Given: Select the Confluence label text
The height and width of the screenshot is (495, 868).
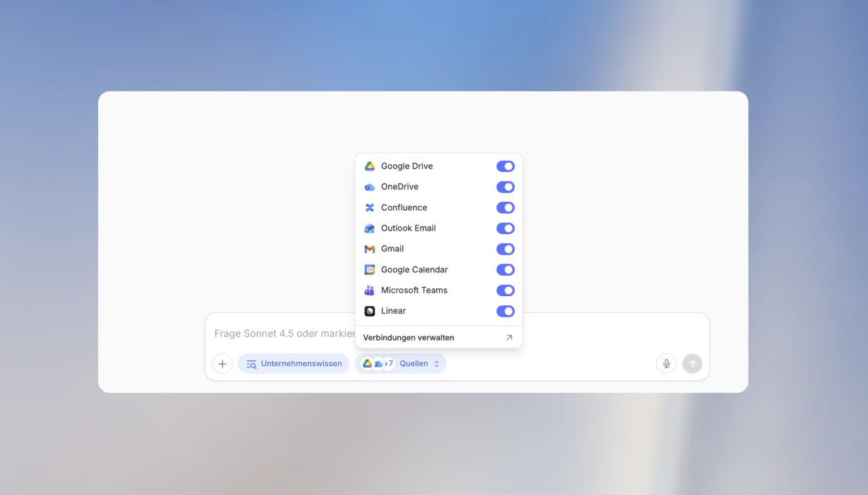Looking at the screenshot, I should (x=404, y=207).
